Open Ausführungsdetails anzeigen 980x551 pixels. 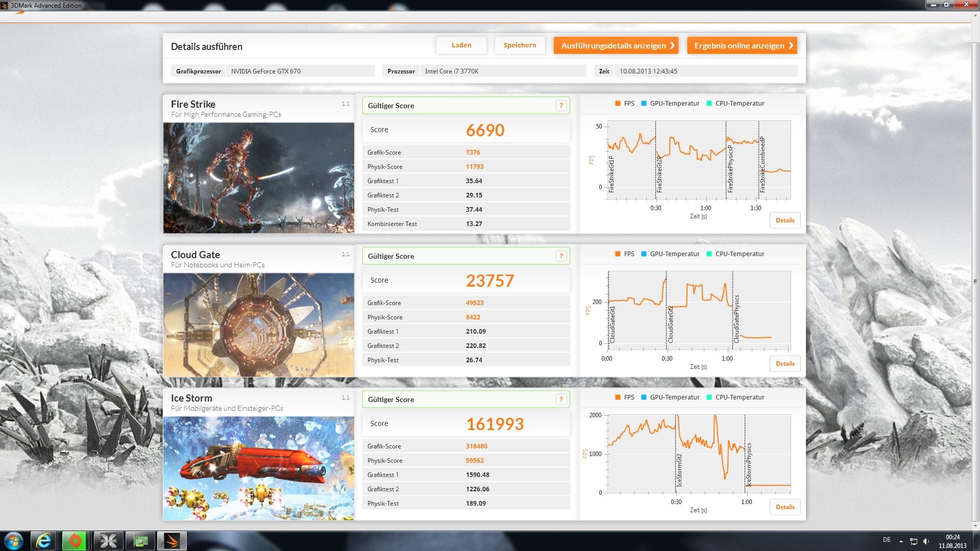pos(616,45)
